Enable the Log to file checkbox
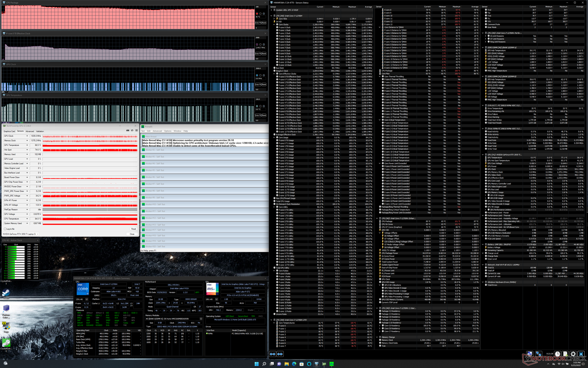 coord(5,229)
